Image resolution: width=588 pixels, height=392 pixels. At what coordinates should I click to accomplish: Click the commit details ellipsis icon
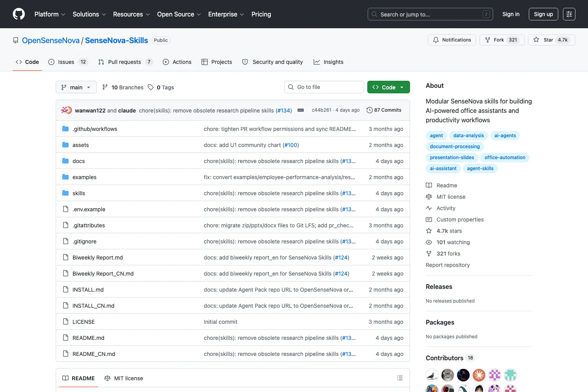pos(301,110)
